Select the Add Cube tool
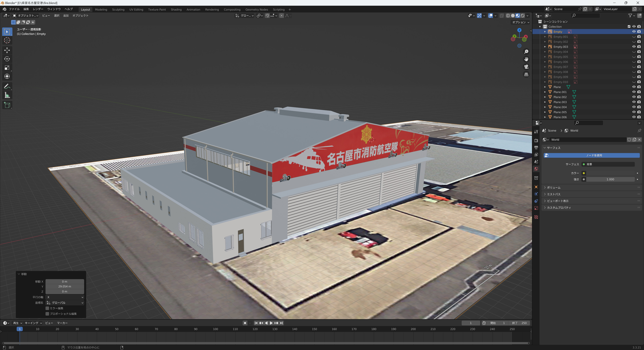 click(x=7, y=105)
